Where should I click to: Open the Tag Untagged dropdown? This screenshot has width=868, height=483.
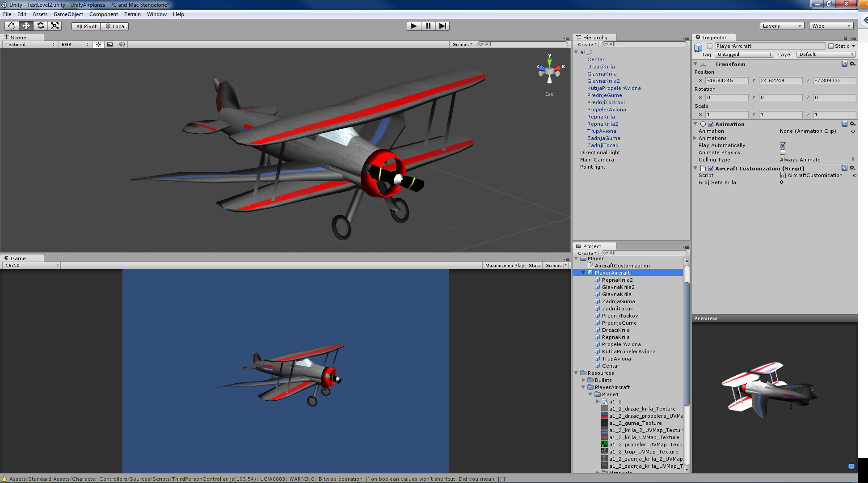[744, 55]
